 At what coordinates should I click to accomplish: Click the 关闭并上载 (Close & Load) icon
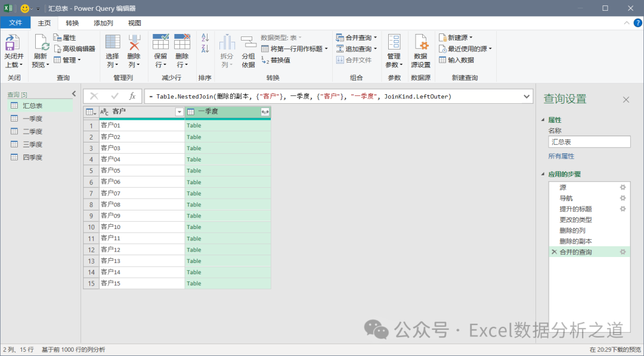[13, 42]
